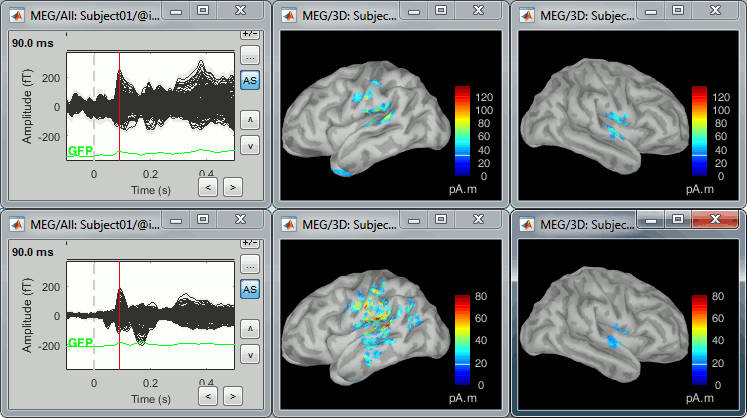Screen dimensions: 747x418
Task: Open the '...' display options in top plot
Action: click(x=249, y=55)
